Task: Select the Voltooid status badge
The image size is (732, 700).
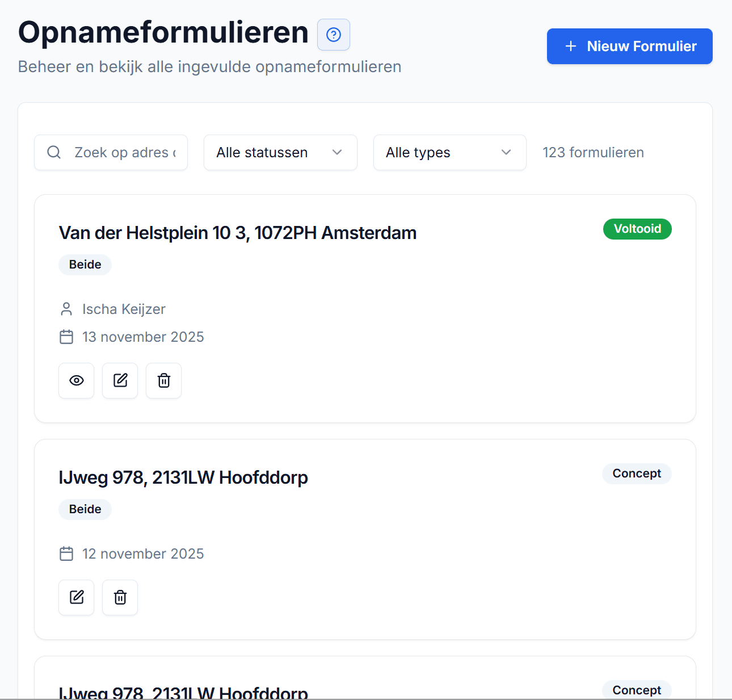Action: point(637,229)
